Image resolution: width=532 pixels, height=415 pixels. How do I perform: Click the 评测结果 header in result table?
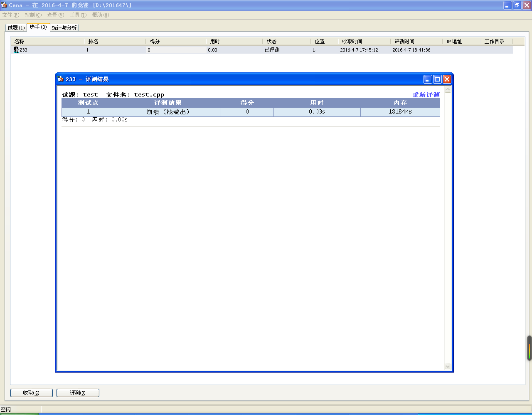click(168, 103)
